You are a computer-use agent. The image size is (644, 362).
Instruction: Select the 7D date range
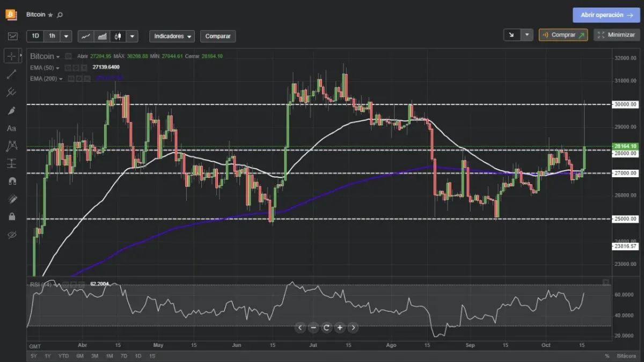[123, 356]
